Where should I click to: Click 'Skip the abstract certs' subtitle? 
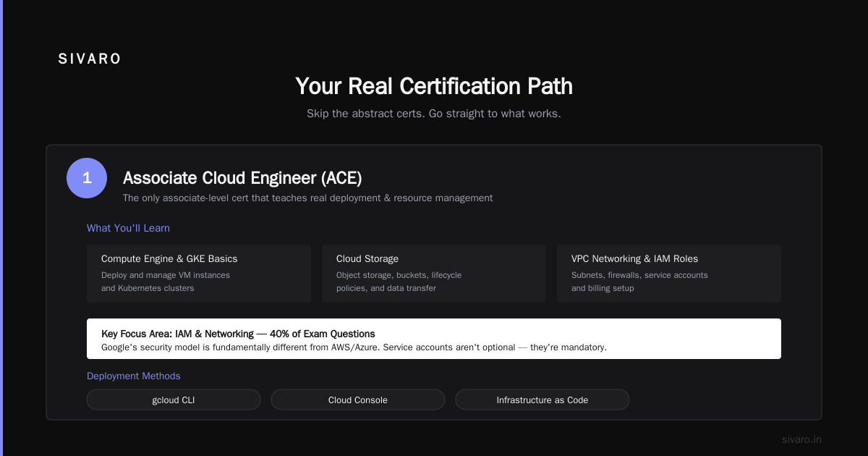pyautogui.click(x=434, y=114)
